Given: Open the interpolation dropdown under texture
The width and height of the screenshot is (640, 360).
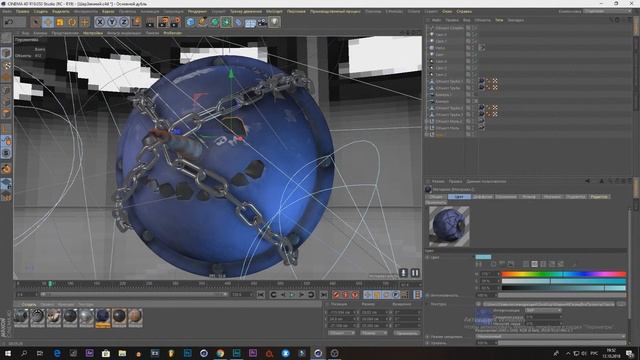Looking at the screenshot, I should click(x=543, y=311).
